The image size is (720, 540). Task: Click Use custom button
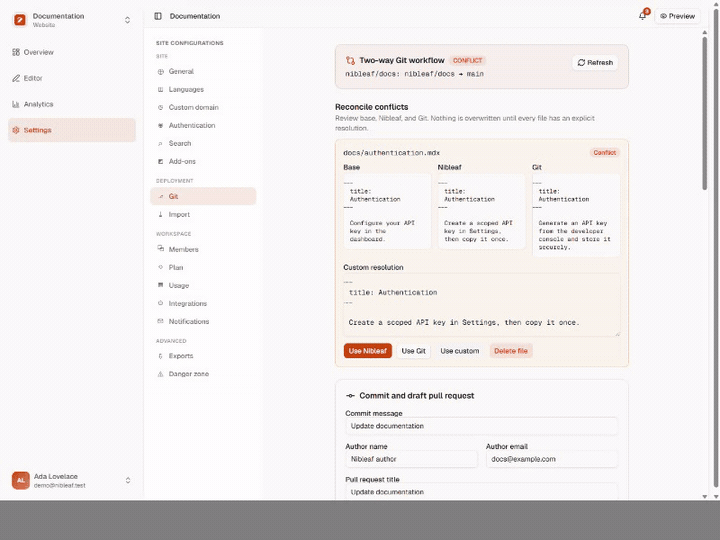click(x=460, y=351)
